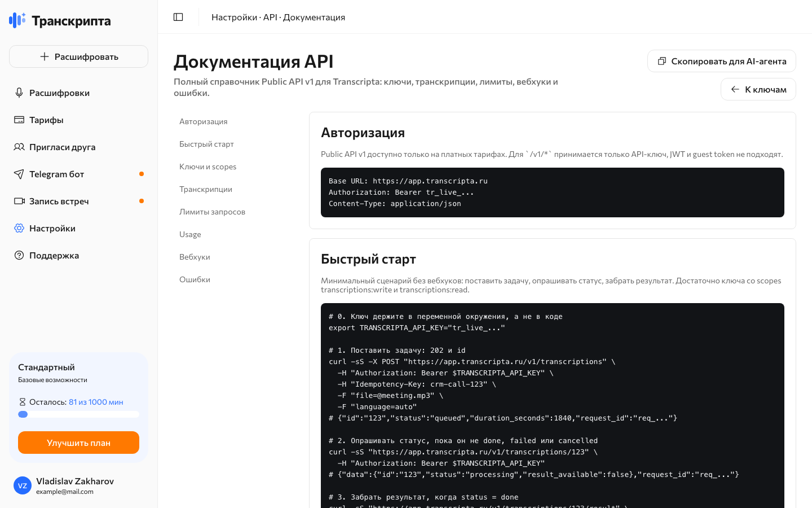Click the paper plane Telegram icon

pyautogui.click(x=19, y=174)
